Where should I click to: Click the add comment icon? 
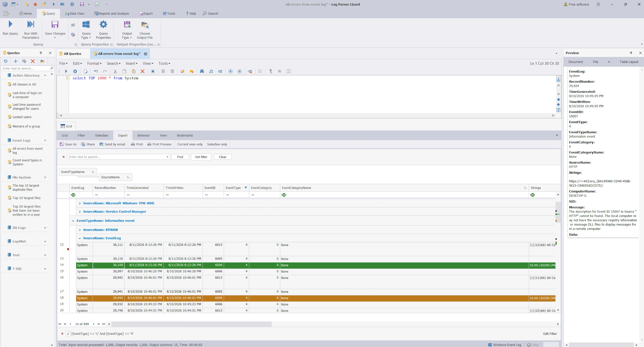point(182,71)
